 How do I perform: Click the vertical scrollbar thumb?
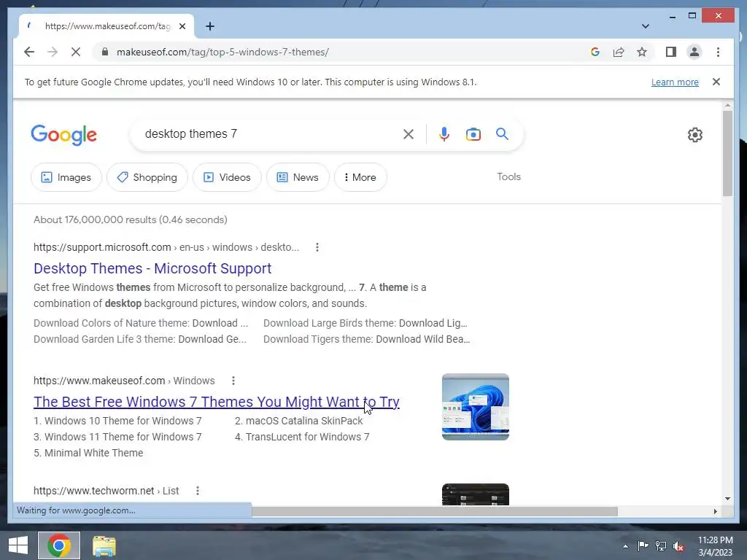click(727, 153)
